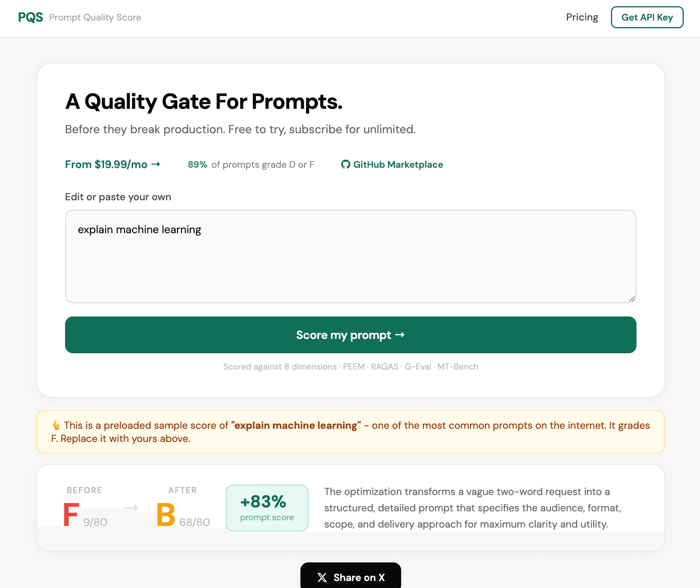This screenshot has width=700, height=588.
Task: Click the 68/80 after score
Action: (195, 522)
